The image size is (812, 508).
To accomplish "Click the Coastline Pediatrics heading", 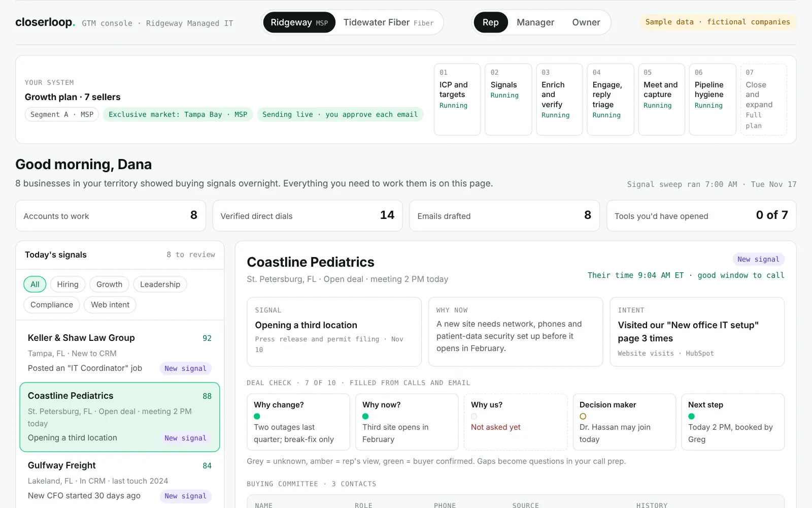I will pos(311,262).
